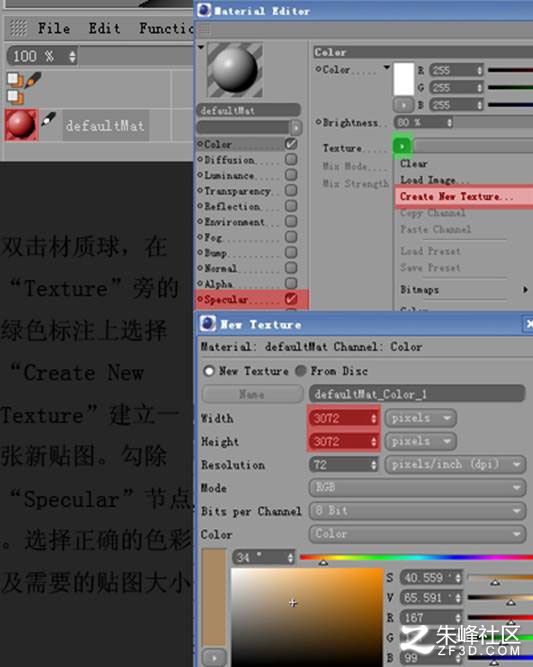This screenshot has width=533, height=667.
Task: Select the From Disc radio button
Action: click(x=301, y=371)
